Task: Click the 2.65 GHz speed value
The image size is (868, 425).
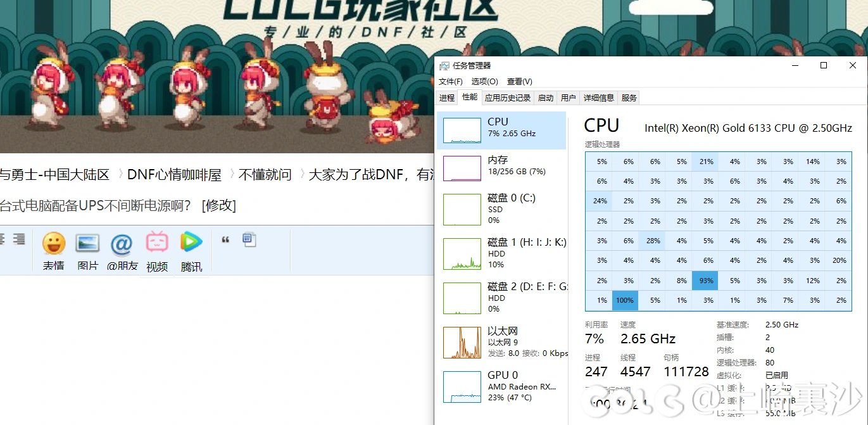Action: click(648, 339)
